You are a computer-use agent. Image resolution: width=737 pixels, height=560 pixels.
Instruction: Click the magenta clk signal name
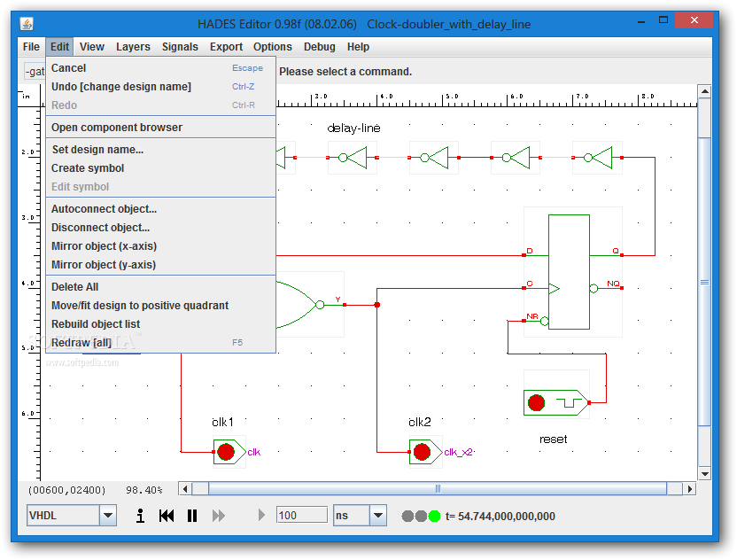tap(254, 452)
